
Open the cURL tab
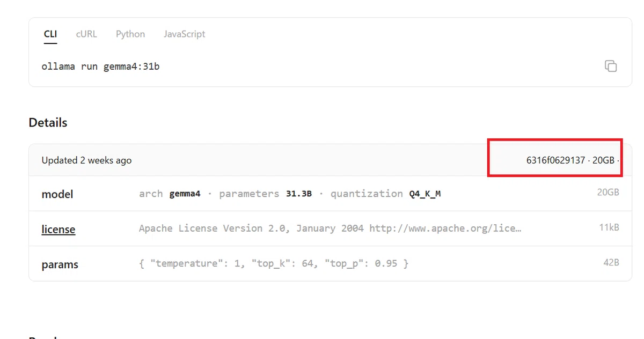click(x=86, y=34)
